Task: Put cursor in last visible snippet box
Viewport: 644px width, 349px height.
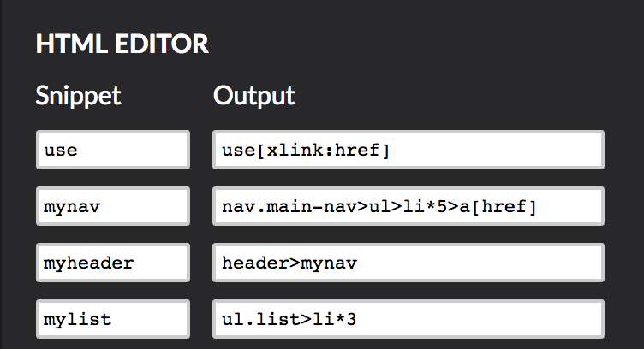Action: (113, 319)
